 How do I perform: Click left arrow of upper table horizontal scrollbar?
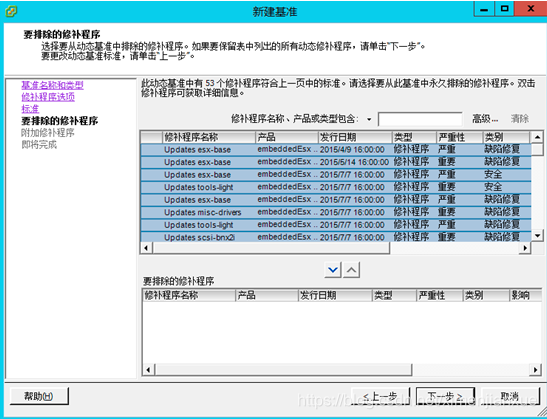(x=146, y=248)
